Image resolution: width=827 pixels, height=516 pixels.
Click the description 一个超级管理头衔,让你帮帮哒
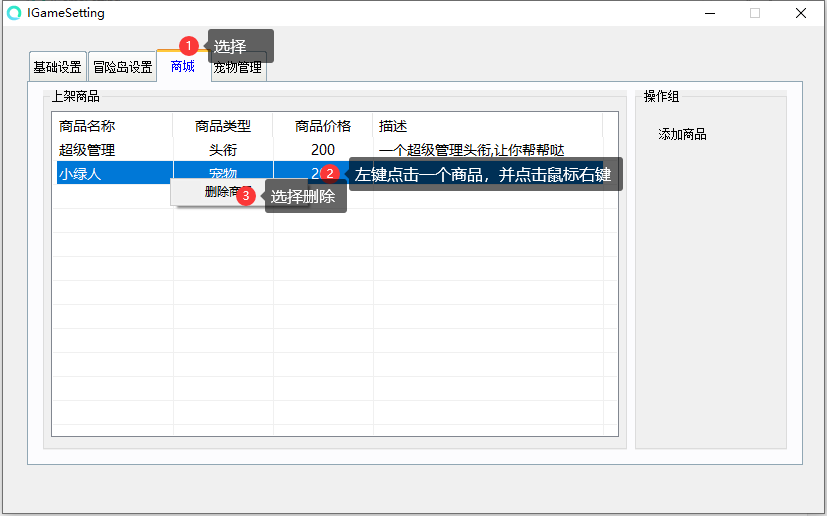click(x=471, y=150)
